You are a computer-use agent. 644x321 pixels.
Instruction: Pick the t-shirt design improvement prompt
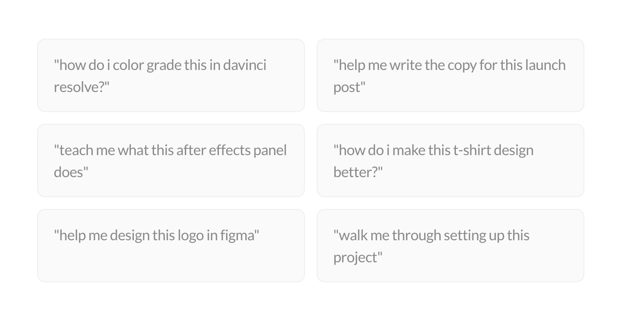click(x=450, y=160)
